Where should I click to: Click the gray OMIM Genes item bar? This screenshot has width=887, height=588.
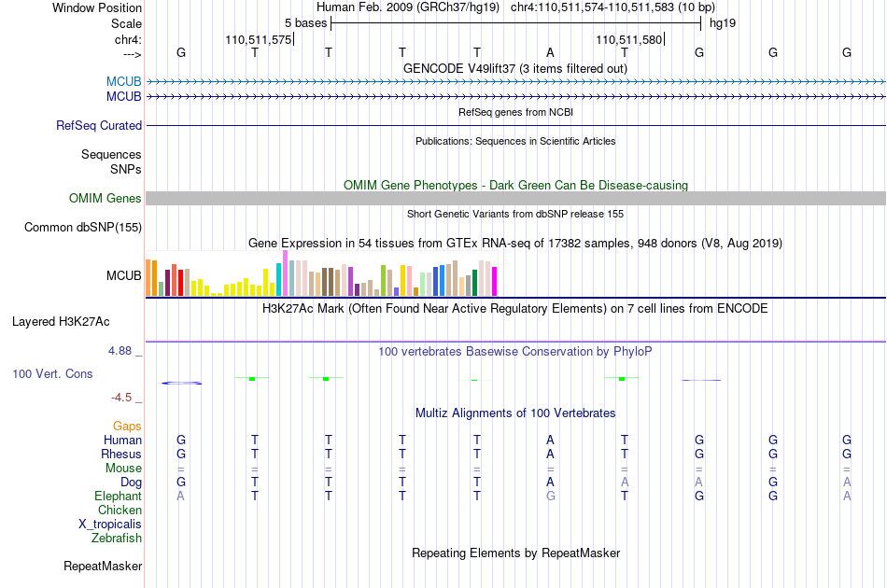pyautogui.click(x=516, y=198)
